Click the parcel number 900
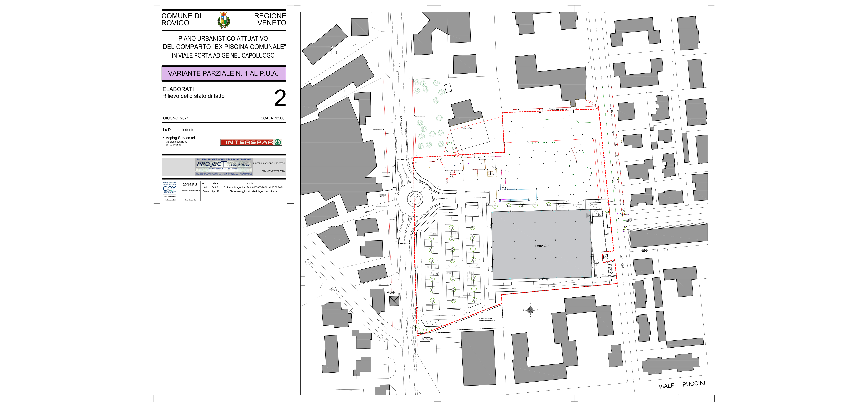 [x=666, y=250]
